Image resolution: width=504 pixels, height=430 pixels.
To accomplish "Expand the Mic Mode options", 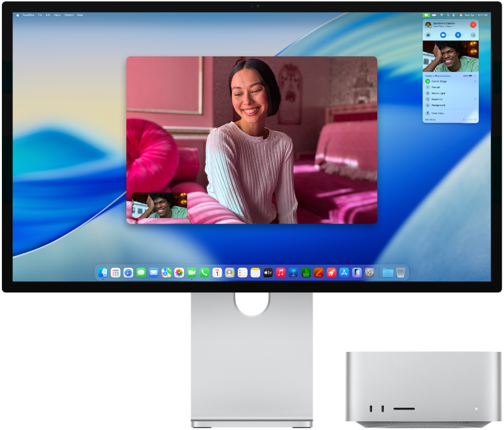I will click(475, 119).
